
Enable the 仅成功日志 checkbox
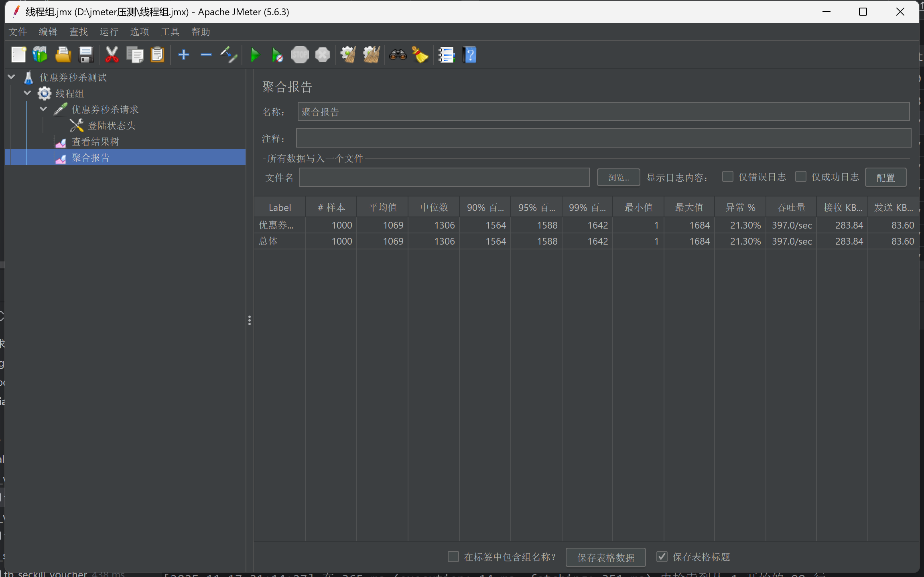[x=800, y=177]
